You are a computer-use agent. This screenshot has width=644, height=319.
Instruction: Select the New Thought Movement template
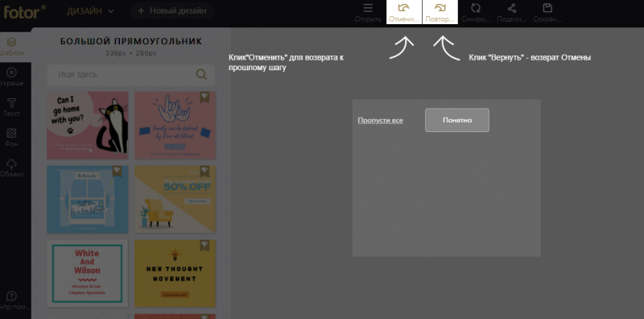175,273
